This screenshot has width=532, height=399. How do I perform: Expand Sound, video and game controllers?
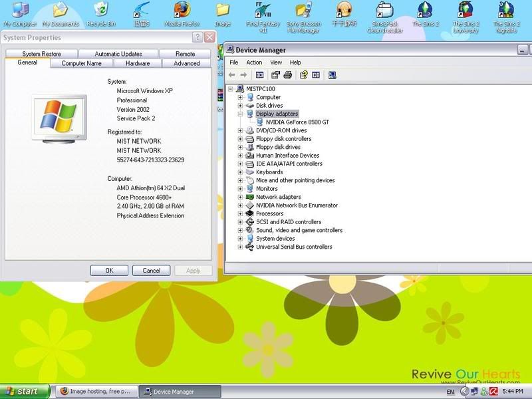tap(241, 230)
